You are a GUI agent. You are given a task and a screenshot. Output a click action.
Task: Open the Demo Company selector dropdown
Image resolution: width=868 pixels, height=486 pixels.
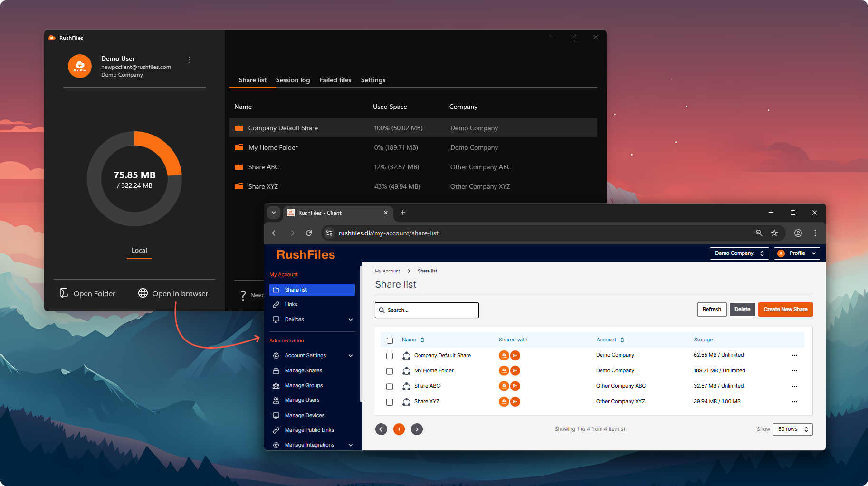[x=739, y=253]
